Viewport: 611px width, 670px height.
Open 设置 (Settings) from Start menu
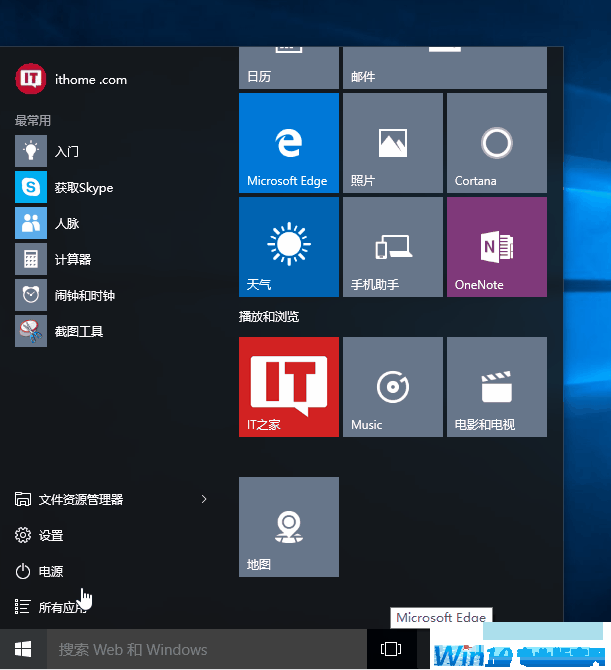tap(50, 535)
